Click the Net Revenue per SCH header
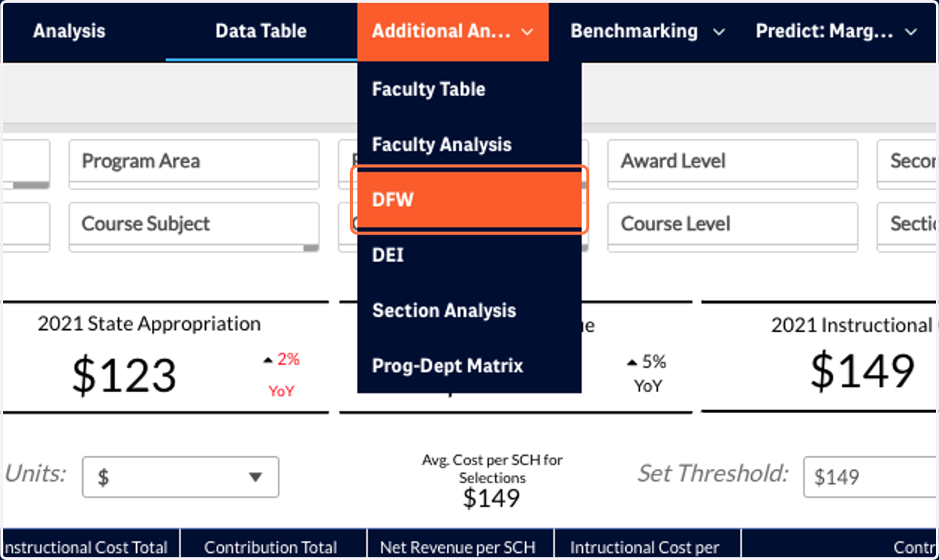The height and width of the screenshot is (560, 939). pos(459,547)
